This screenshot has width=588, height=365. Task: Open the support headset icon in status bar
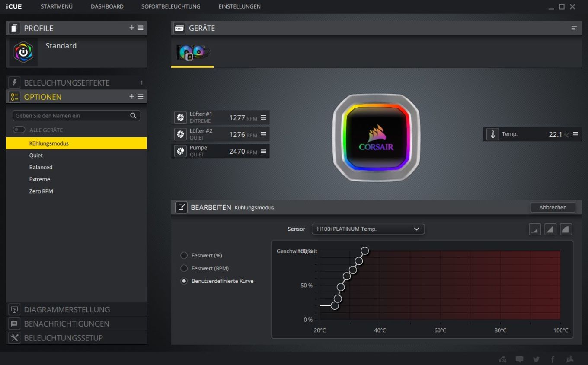point(502,359)
